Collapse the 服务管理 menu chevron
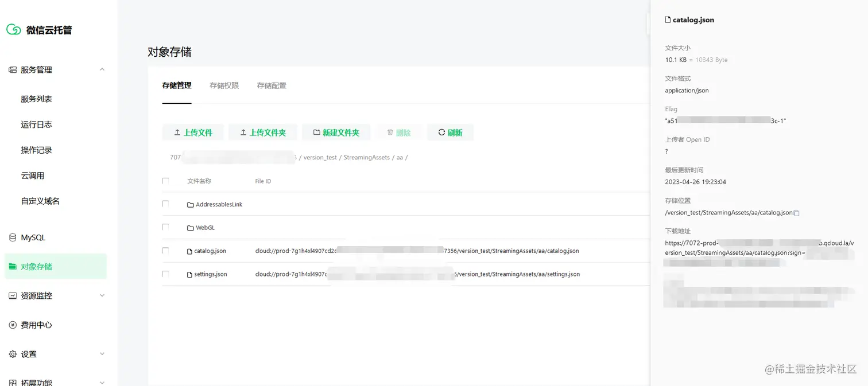Screen dimensions: 868x386 click(102, 70)
